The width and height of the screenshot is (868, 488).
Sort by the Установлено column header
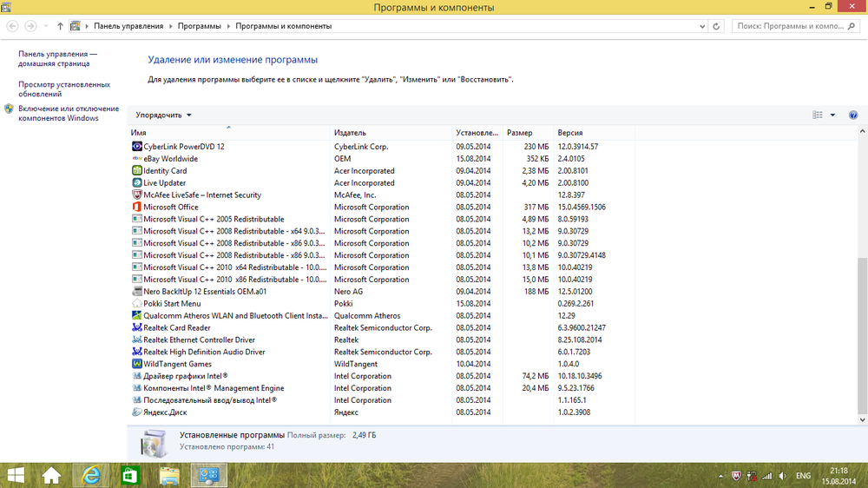point(477,132)
